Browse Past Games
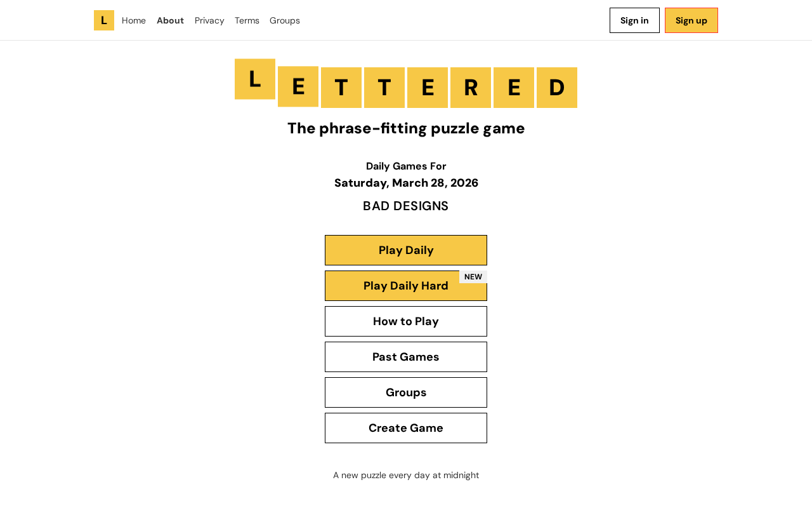 tap(406, 357)
